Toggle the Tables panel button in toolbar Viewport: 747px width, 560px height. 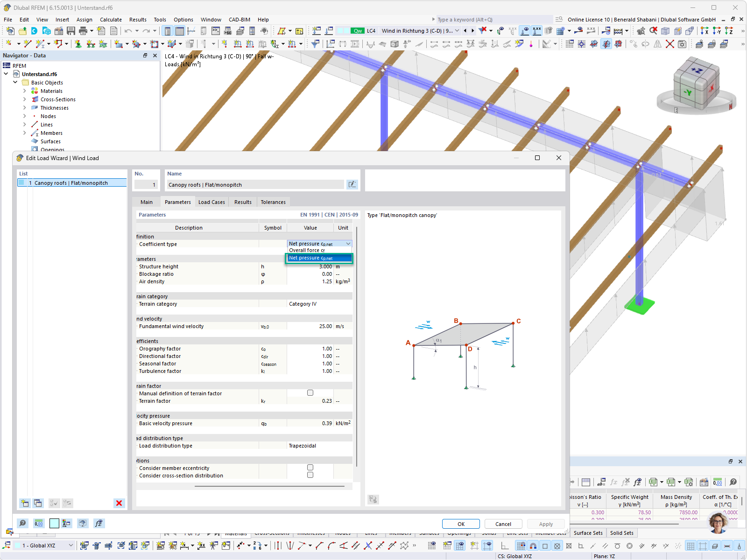pyautogui.click(x=179, y=31)
